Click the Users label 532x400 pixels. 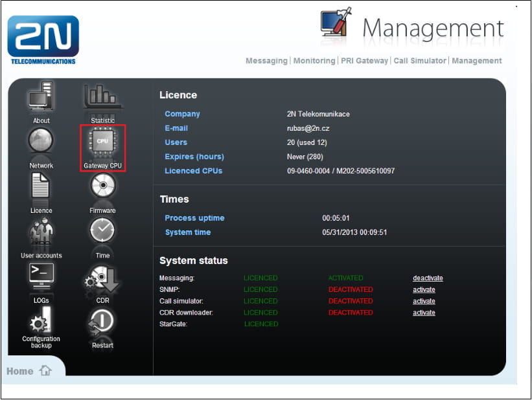tap(176, 142)
